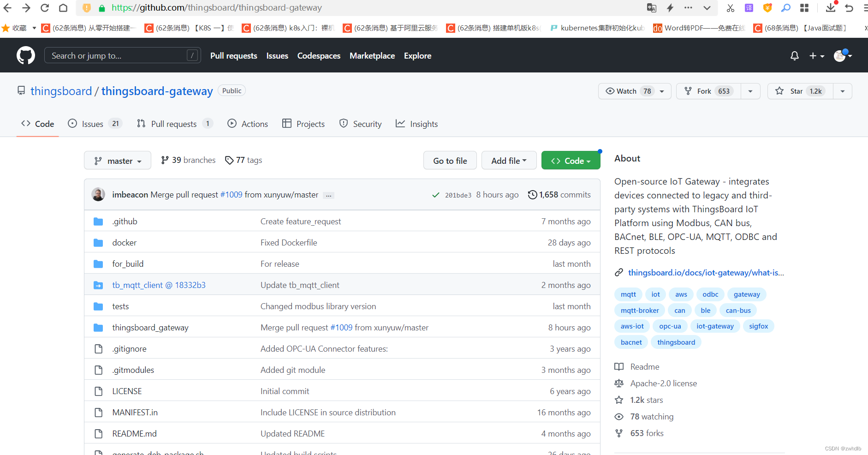Image resolution: width=868 pixels, height=455 pixels.
Task: Open Codespaces in the header
Action: [319, 56]
